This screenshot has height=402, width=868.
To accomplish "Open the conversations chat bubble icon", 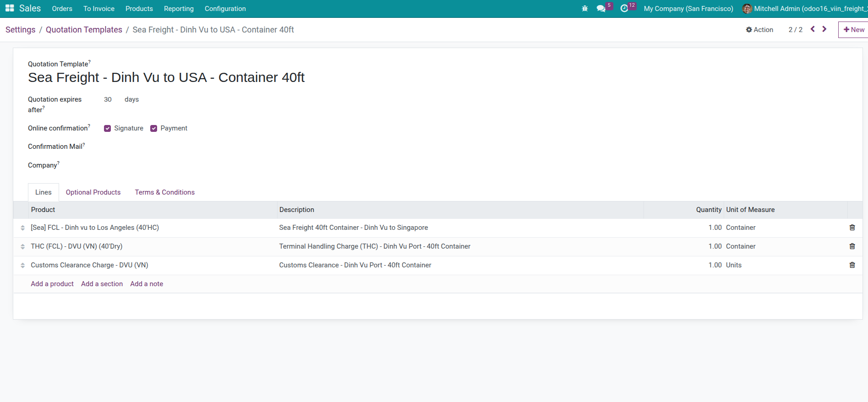I will point(601,9).
